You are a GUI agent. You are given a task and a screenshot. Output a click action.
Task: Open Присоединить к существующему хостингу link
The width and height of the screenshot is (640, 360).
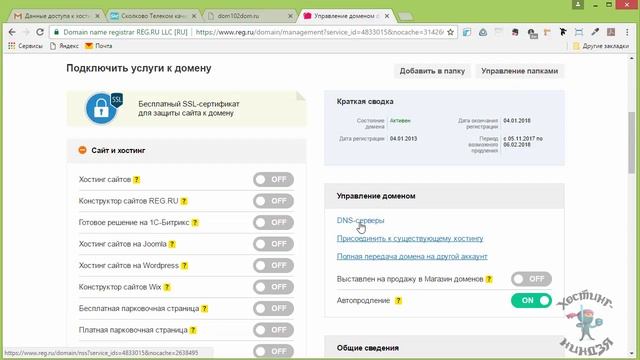(x=410, y=238)
